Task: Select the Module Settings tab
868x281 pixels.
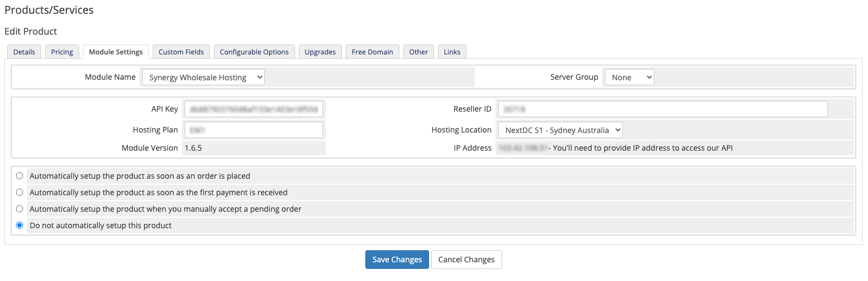Action: pos(116,52)
